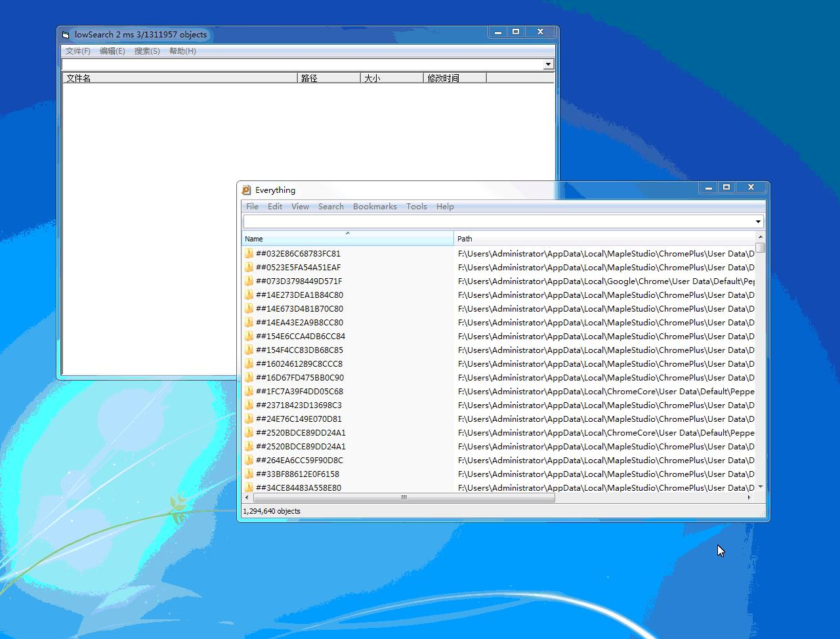Click the path cell of ##032E86C68783FC81

click(x=606, y=254)
